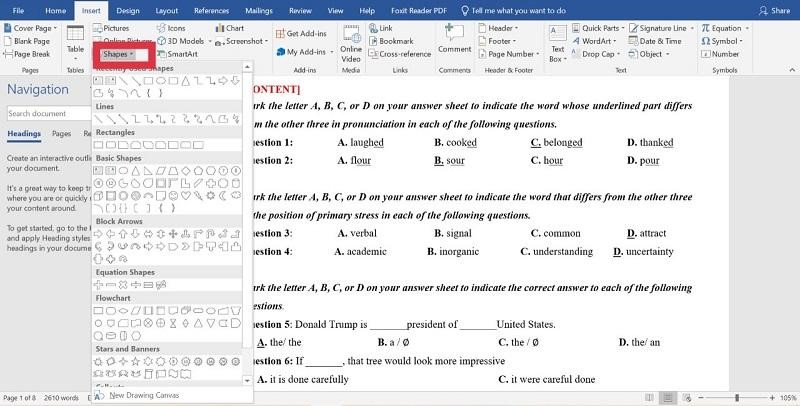800x406 pixels.
Task: Pick the smiley face shape
Action: point(173,196)
